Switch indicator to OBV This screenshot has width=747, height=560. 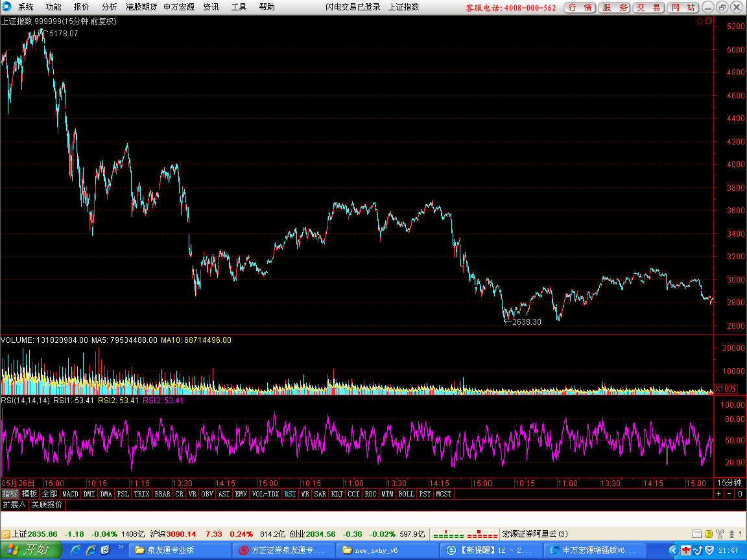(207, 494)
